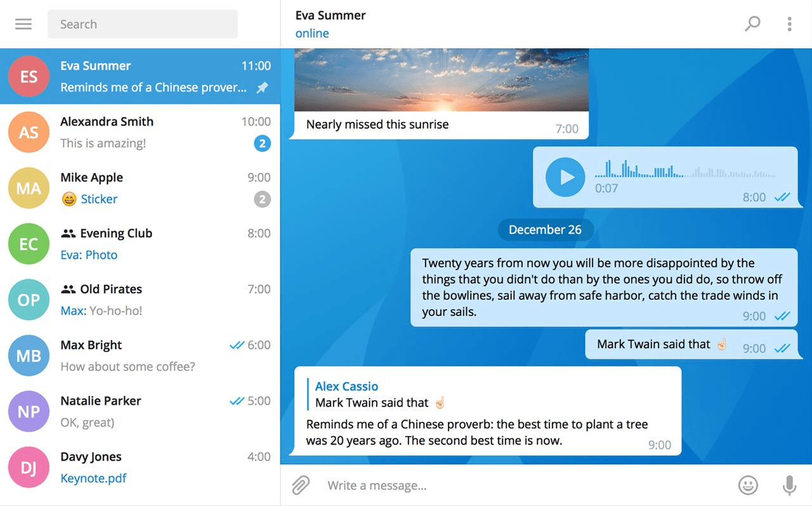The image size is (812, 506).
Task: Click Eva Summer's online status
Action: [x=311, y=33]
